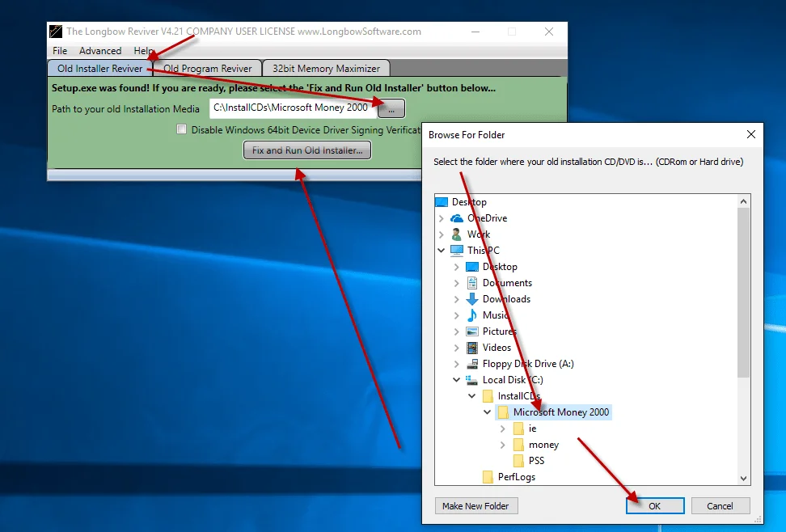Switch to 32bit Memory Maximizer tab
The image size is (786, 532).
click(327, 68)
